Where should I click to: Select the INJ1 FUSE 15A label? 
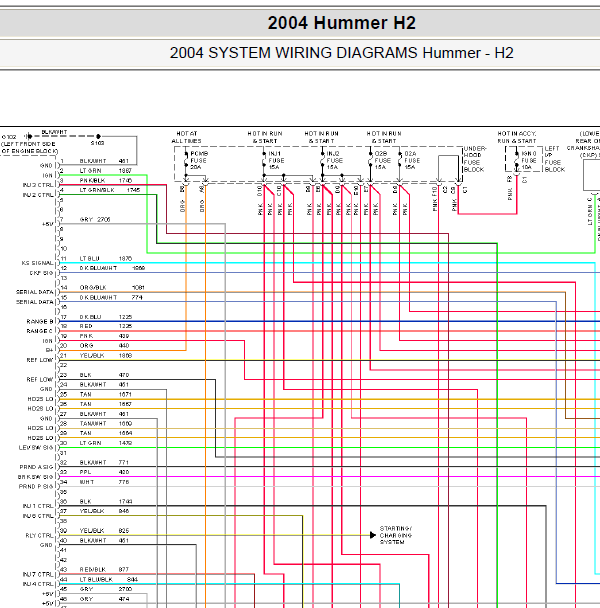tap(276, 160)
